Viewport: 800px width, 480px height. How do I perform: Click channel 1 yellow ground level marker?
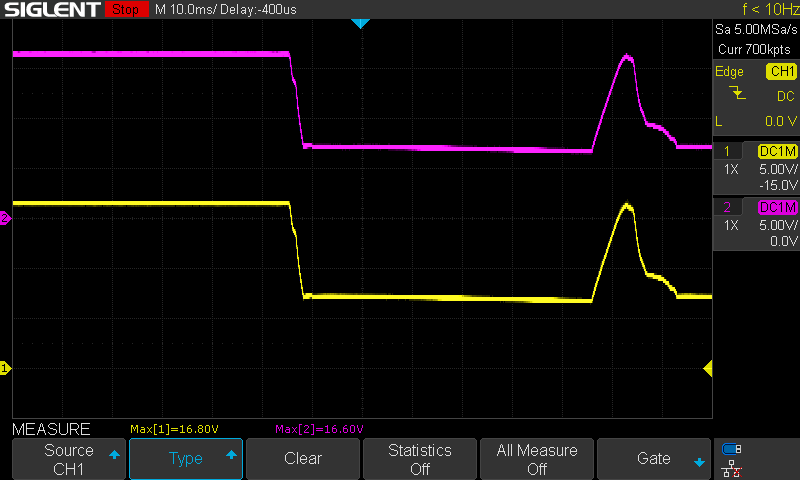tap(5, 368)
